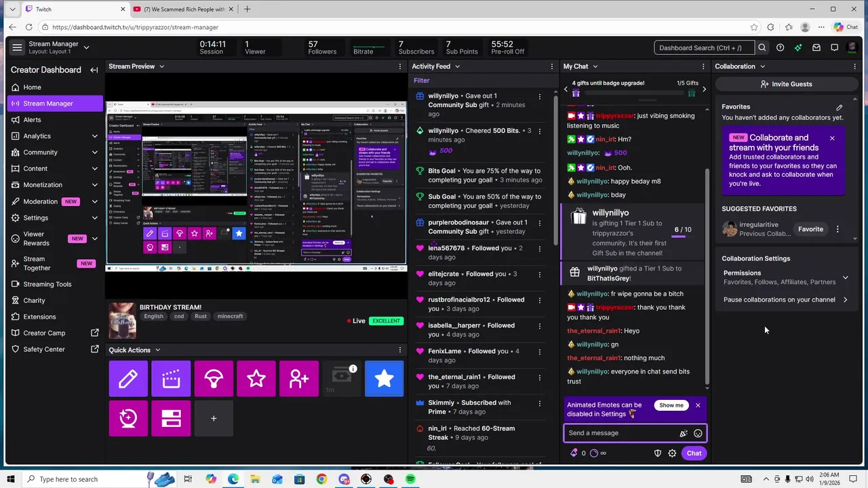Viewport: 868px width, 488px height.
Task: Click the pencil Edit Stream Info quick action
Action: tap(128, 379)
